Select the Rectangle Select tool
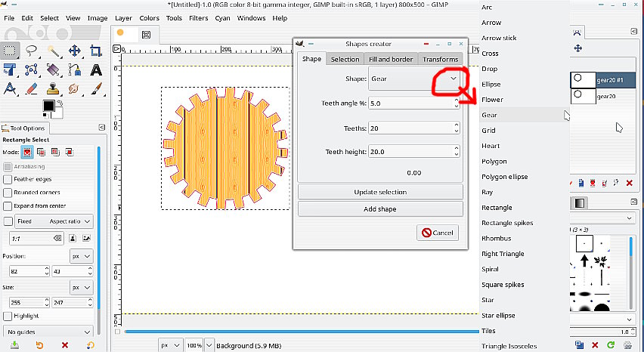 pyautogui.click(x=9, y=51)
